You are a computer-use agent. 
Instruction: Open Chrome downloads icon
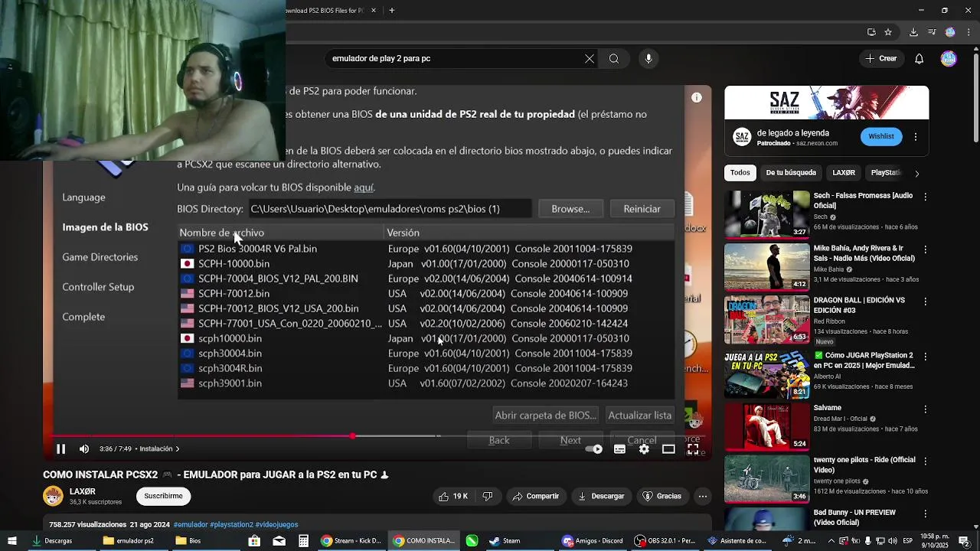pyautogui.click(x=913, y=32)
